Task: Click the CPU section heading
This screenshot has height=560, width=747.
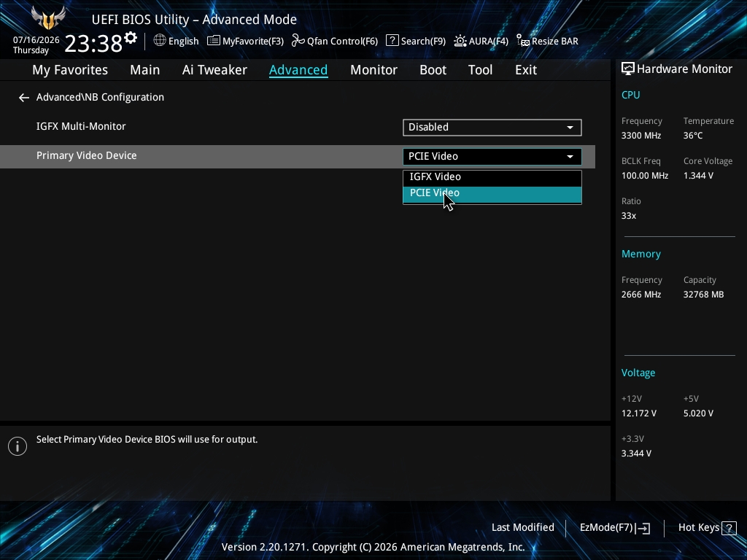Action: coord(630,95)
